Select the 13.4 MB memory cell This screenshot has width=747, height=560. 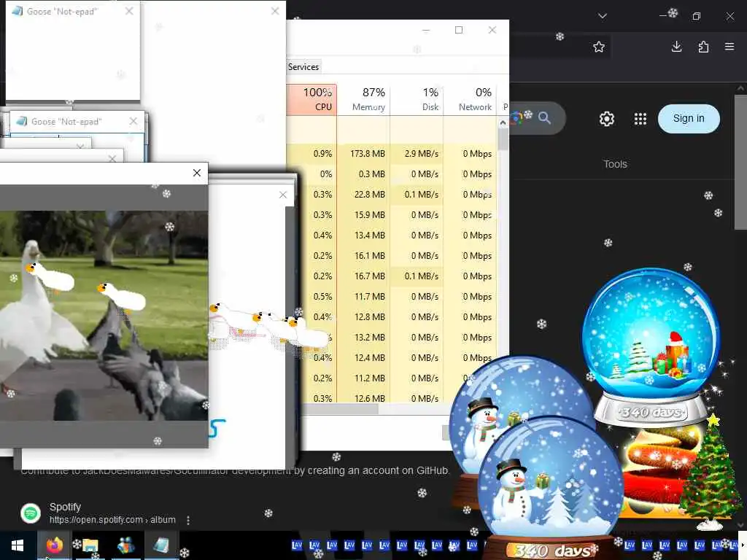tap(363, 236)
